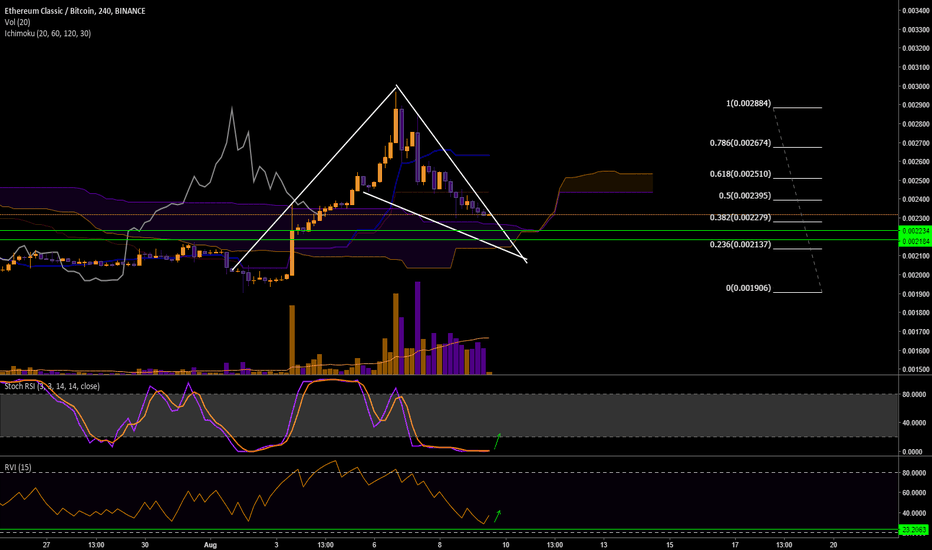Click date 27 on the time axis
This screenshot has width=932, height=550.
[47, 545]
